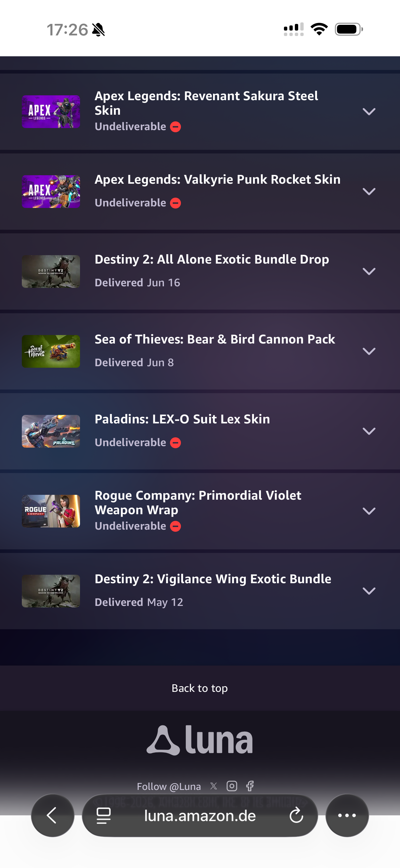The height and width of the screenshot is (868, 400).
Task: Open the browser more options menu
Action: (347, 815)
